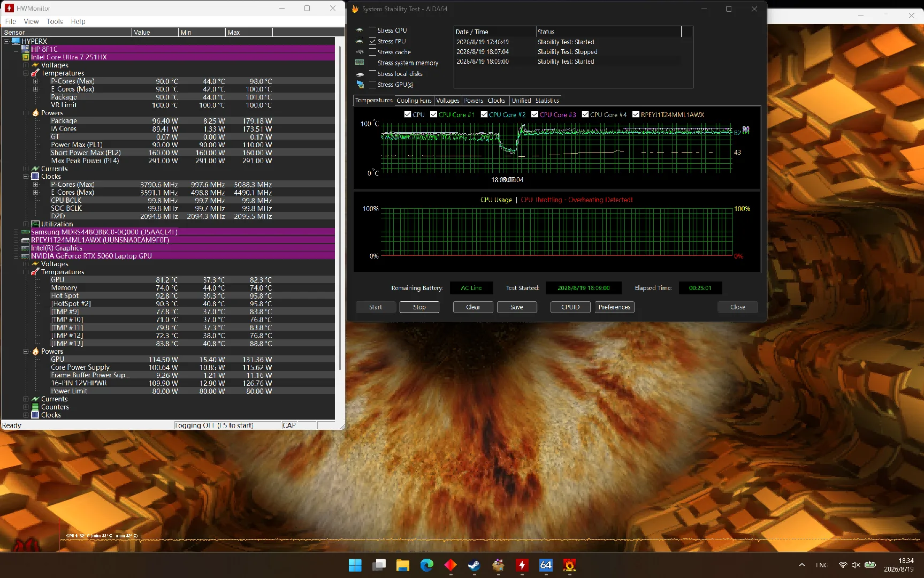Click the GPU Counters icon in HWMonitor

click(x=35, y=407)
